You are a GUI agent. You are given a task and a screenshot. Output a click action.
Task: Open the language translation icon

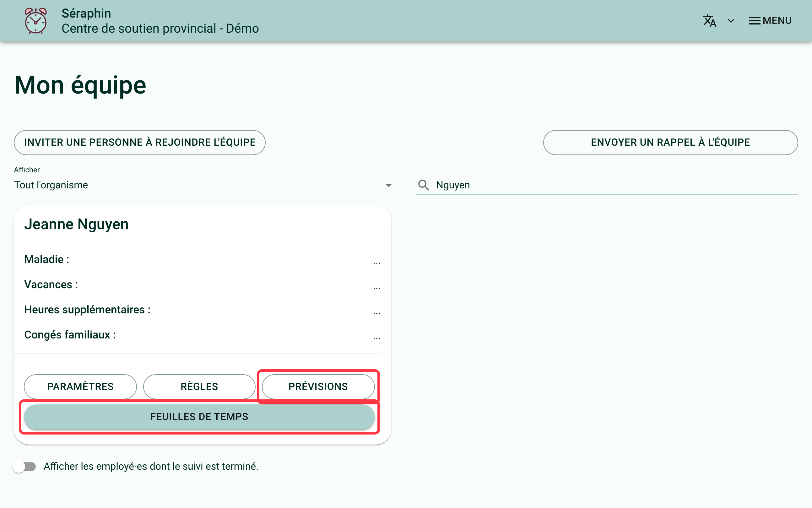(x=709, y=21)
